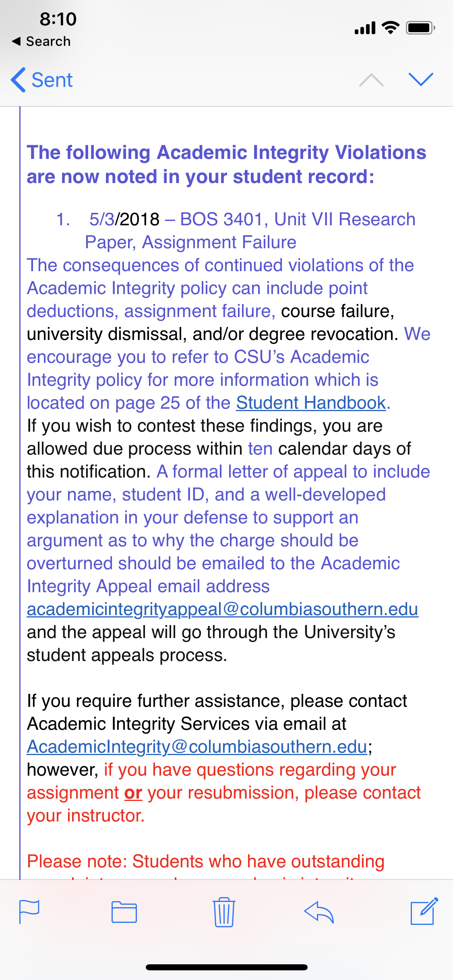
Task: Tap the battery indicator in the status bar
Action: (x=420, y=28)
